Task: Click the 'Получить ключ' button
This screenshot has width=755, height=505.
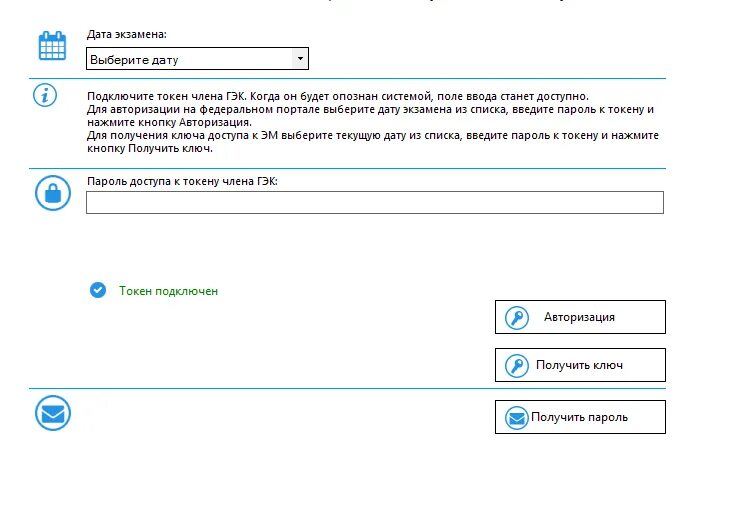Action: (x=580, y=365)
